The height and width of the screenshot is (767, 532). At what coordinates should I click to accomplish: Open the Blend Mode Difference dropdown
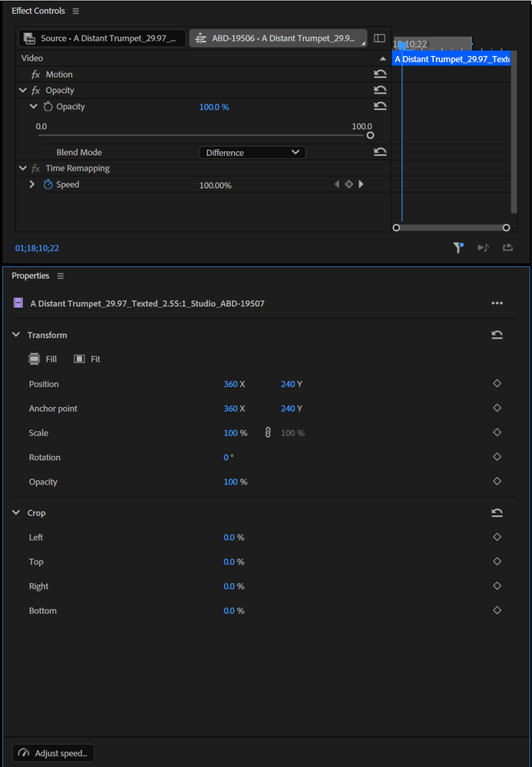pos(253,153)
